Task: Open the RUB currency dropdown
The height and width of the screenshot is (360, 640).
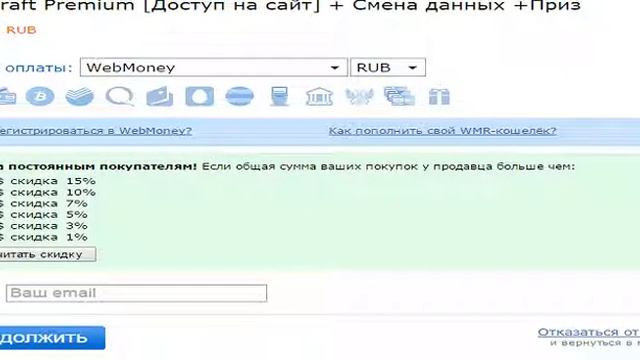Action: click(387, 67)
